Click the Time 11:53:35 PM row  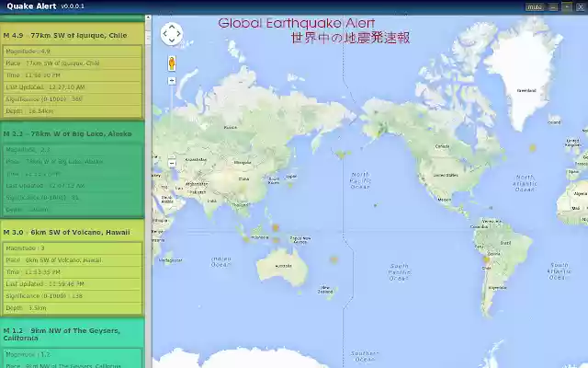73,272
